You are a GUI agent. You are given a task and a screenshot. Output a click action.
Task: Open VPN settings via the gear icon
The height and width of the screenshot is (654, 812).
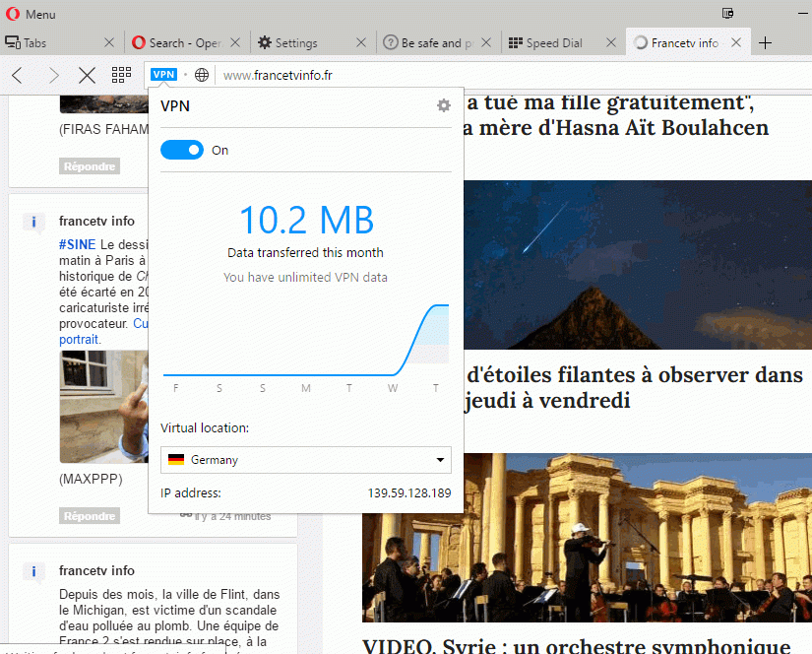[443, 105]
